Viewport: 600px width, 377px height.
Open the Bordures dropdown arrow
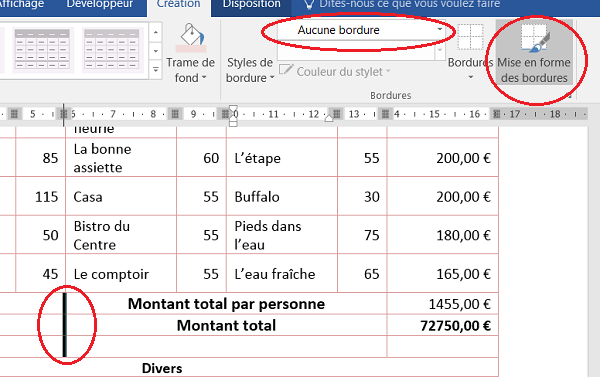[471, 78]
